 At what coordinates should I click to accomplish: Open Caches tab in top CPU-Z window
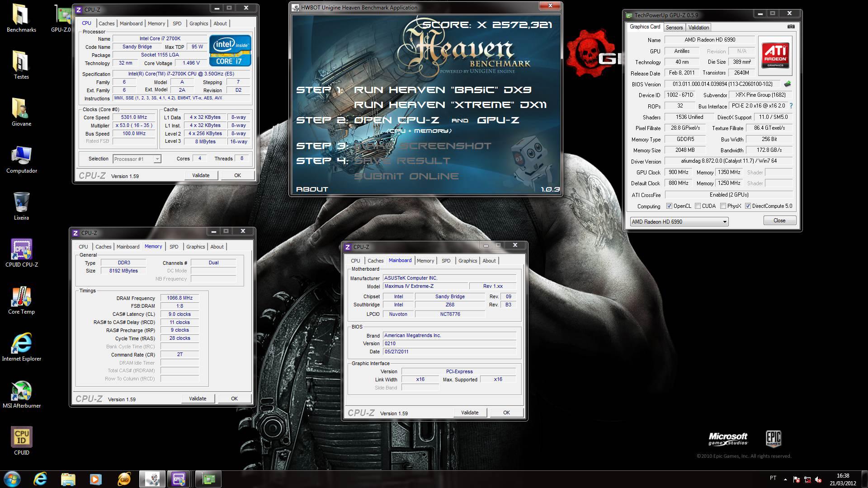(x=107, y=23)
